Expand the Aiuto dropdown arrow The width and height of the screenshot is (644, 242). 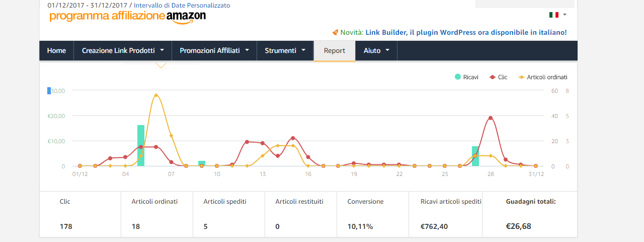tap(387, 50)
